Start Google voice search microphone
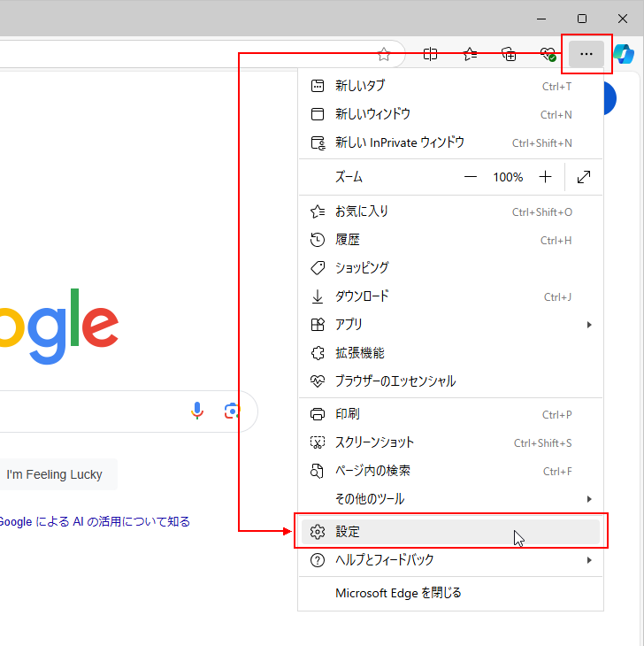644x646 pixels. pyautogui.click(x=197, y=411)
